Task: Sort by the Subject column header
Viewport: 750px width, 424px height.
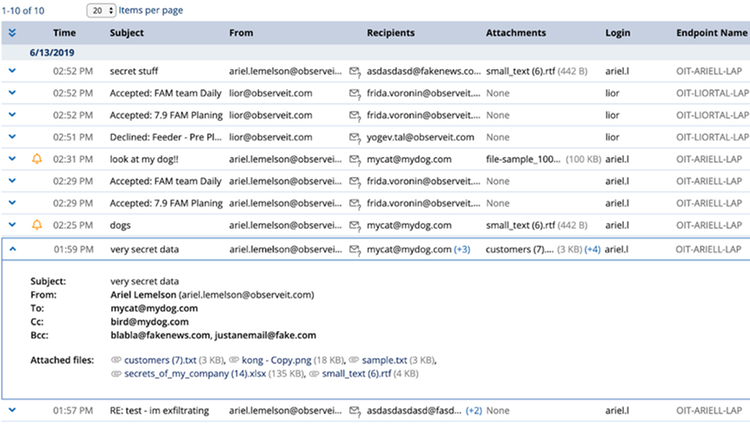Action: pos(127,33)
